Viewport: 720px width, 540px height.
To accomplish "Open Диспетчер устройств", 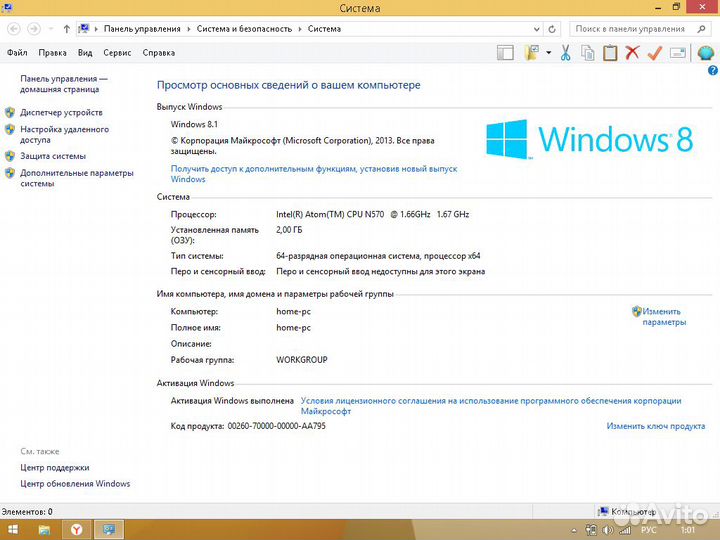I will (x=61, y=112).
